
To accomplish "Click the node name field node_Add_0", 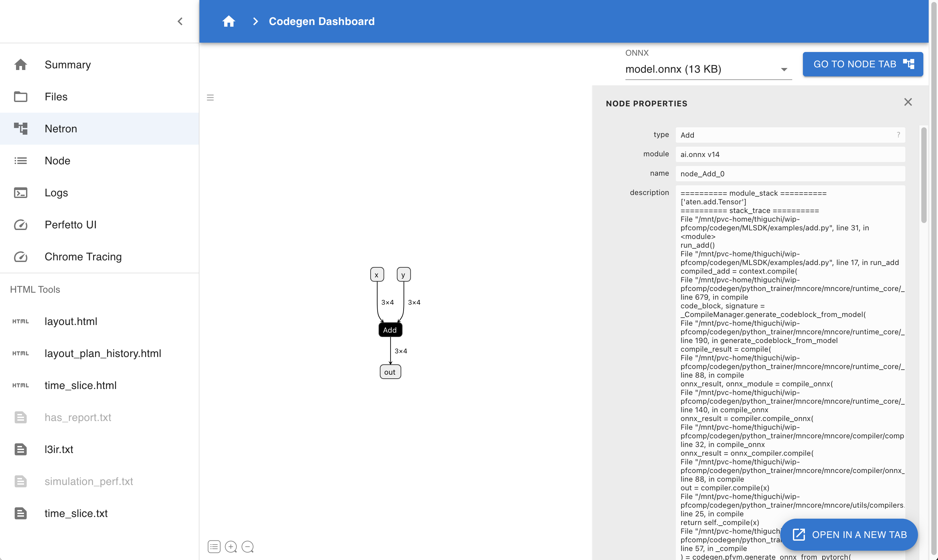I will 790,174.
